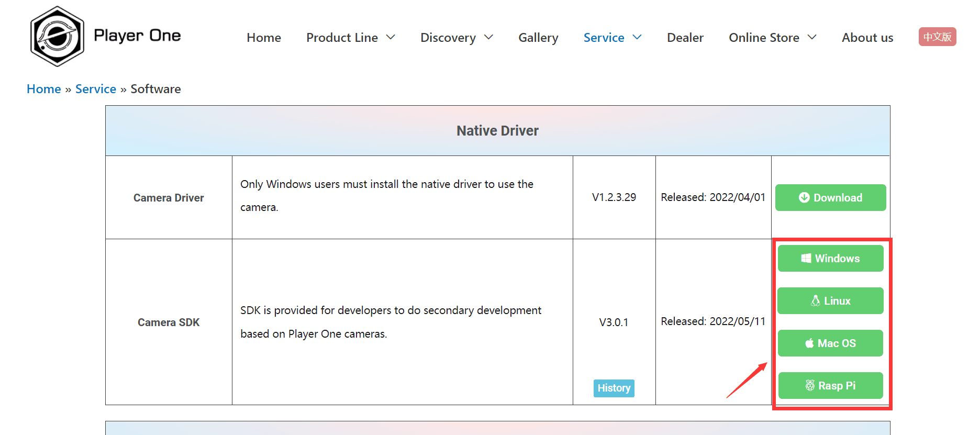Open the Dealer menu item
The width and height of the screenshot is (980, 435).
tap(685, 38)
